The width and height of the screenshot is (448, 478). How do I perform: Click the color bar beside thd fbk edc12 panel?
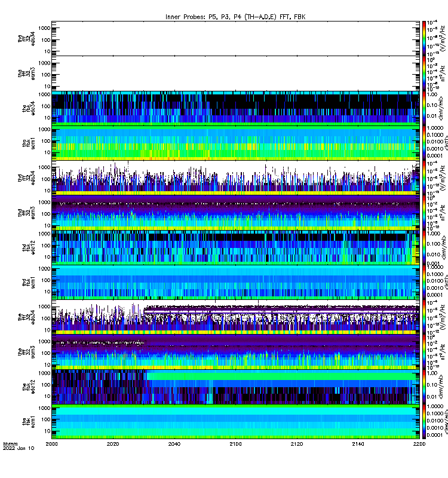[424, 247]
